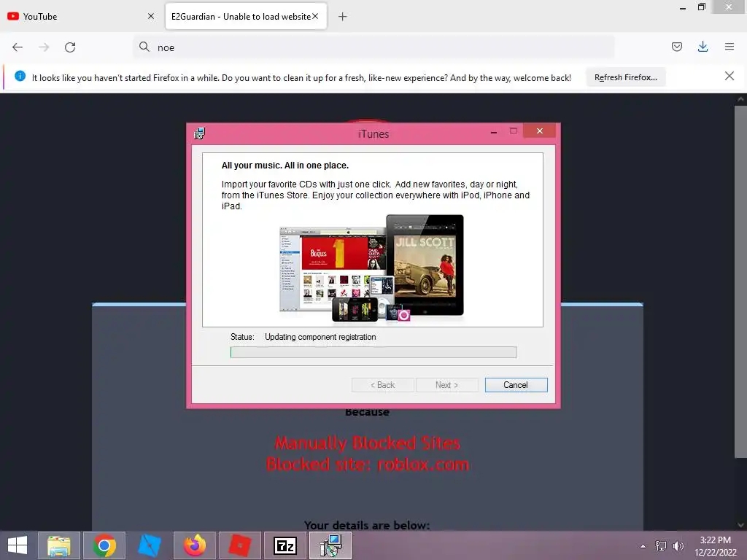Open the blue Roblox Studio taskbar icon
This screenshot has height=560, width=747.
[150, 545]
